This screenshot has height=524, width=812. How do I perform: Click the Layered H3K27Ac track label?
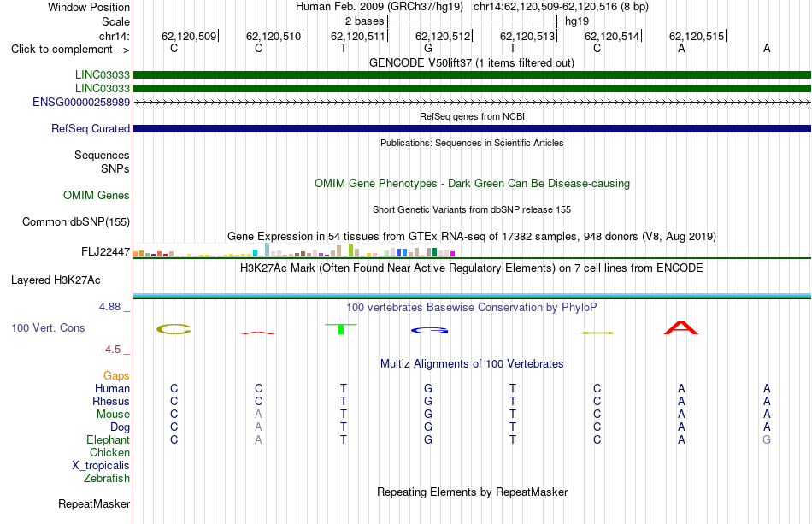click(x=56, y=280)
